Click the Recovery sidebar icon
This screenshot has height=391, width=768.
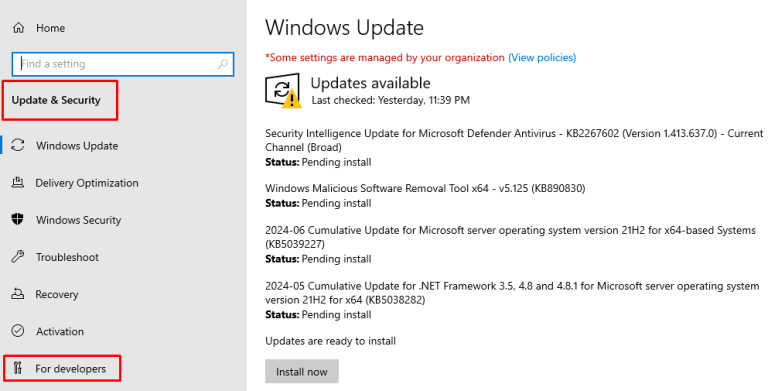[x=18, y=294]
